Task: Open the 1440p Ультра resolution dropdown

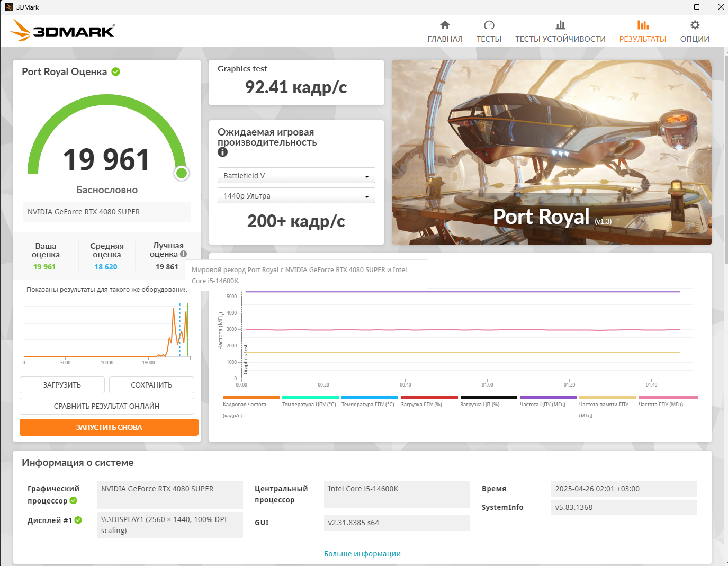Action: (x=296, y=196)
